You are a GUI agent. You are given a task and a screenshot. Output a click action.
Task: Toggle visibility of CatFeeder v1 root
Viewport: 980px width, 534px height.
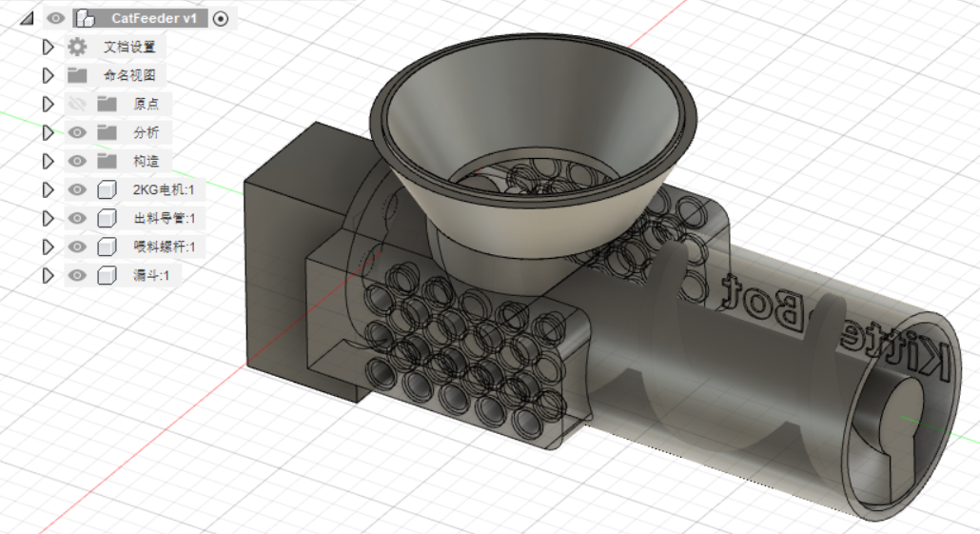[55, 19]
